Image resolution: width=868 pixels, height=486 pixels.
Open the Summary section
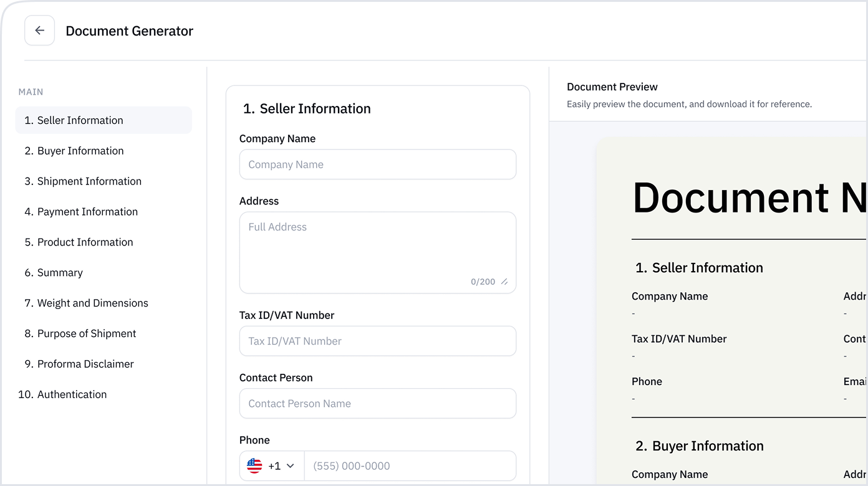tap(60, 273)
